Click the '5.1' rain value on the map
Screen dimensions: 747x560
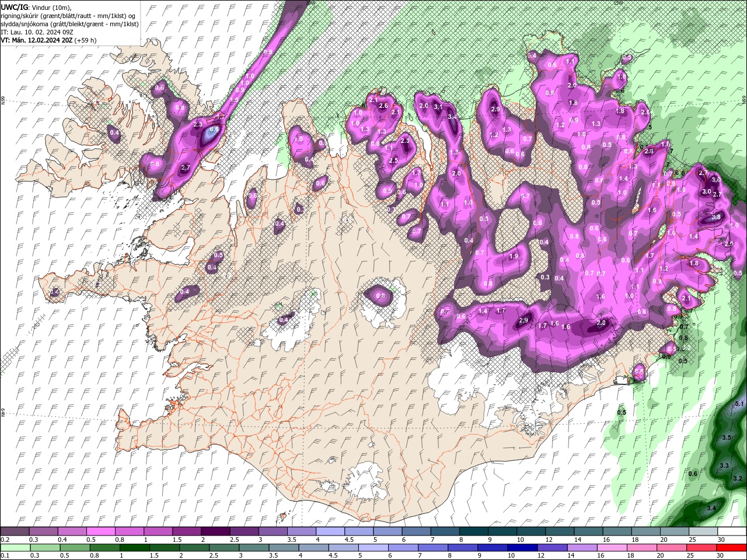(x=739, y=404)
